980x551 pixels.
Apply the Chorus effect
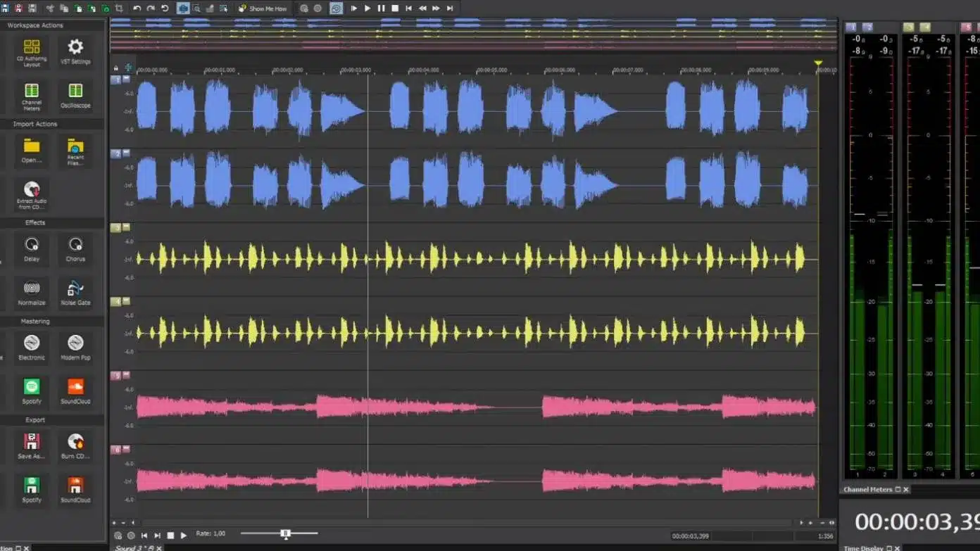click(75, 248)
